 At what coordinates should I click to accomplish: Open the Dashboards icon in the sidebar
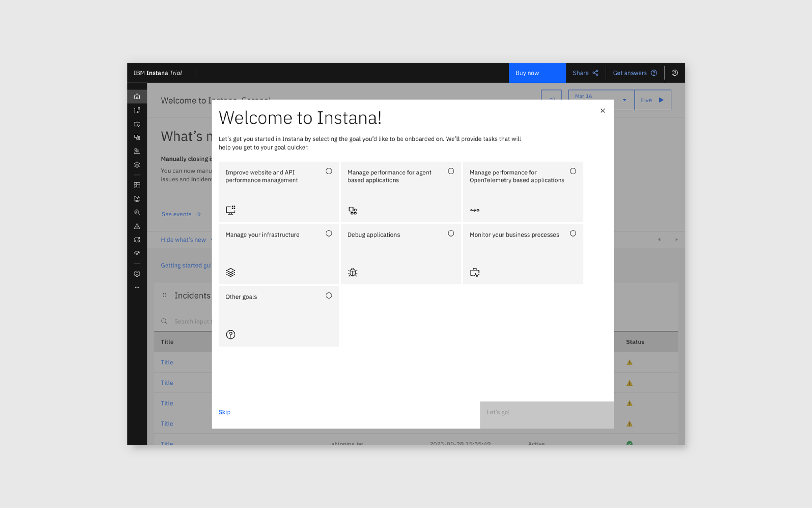[x=137, y=185]
